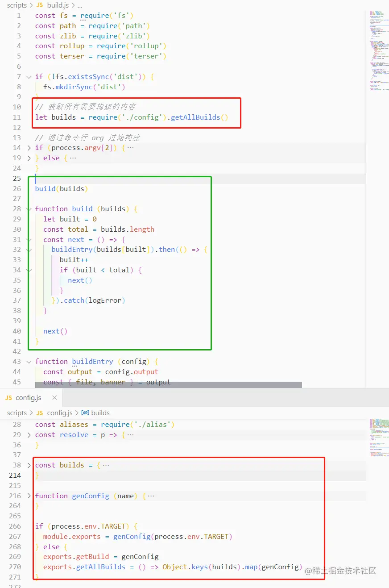Click 'exports.getBuild' on line 269
The width and height of the screenshot is (389, 588).
click(76, 557)
